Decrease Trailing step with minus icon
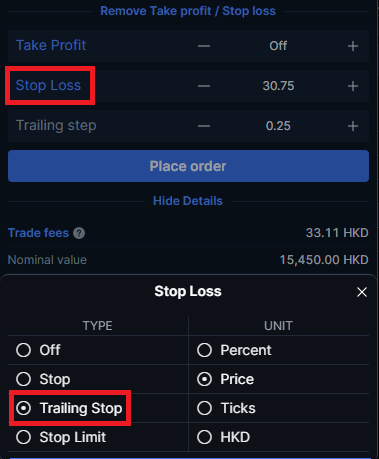The width and height of the screenshot is (379, 459). pyautogui.click(x=204, y=126)
